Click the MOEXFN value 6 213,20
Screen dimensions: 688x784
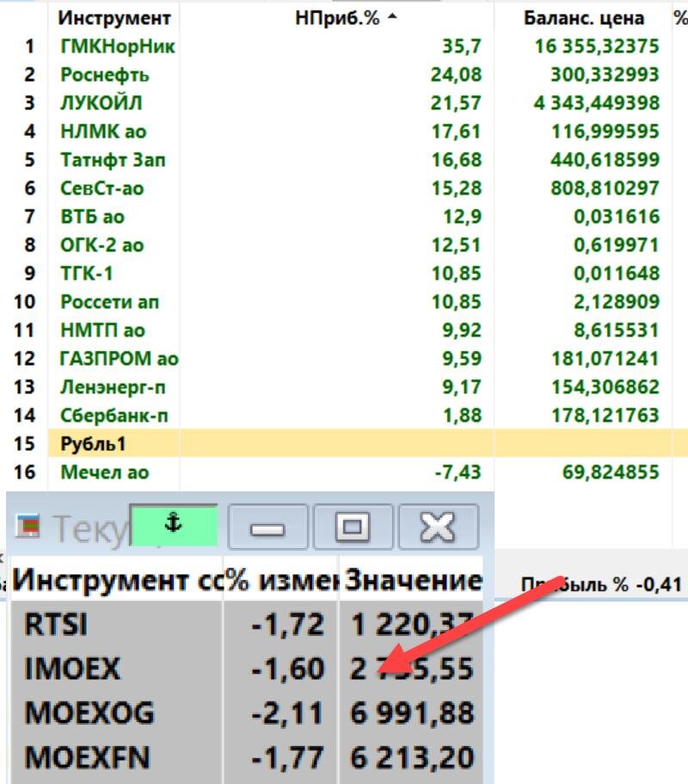412,758
